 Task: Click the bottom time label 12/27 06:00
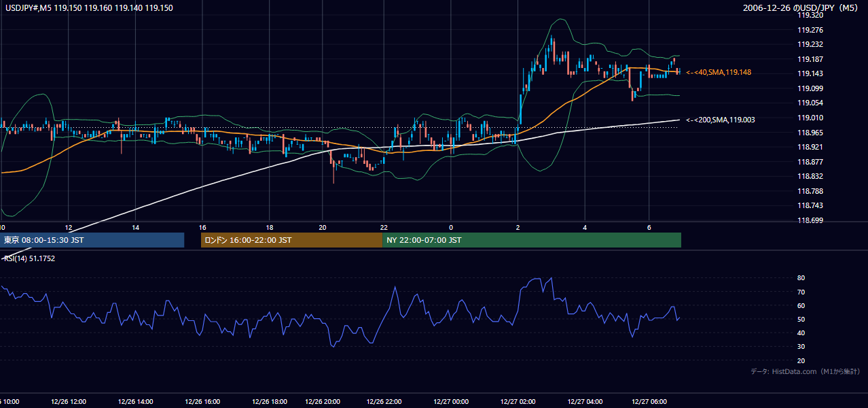point(649,402)
